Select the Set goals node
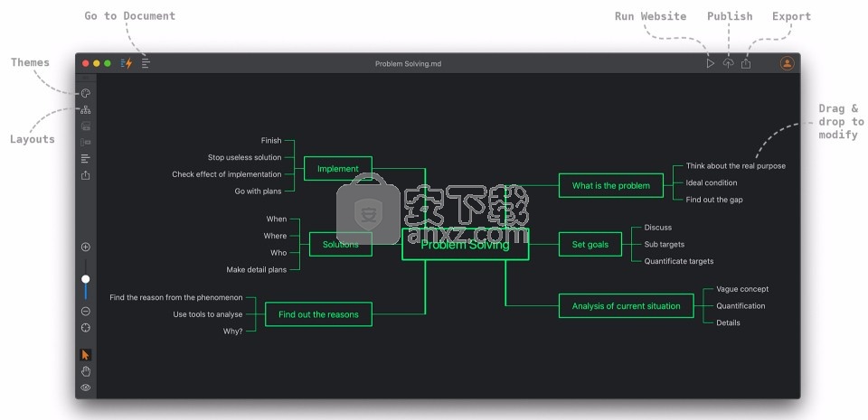Image resolution: width=868 pixels, height=420 pixels. [590, 244]
